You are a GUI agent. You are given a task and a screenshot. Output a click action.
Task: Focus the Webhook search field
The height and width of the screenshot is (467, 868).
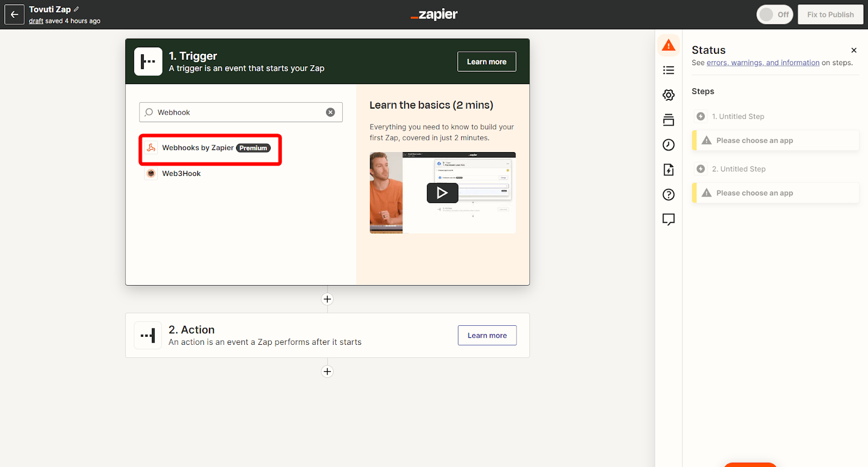click(x=241, y=112)
